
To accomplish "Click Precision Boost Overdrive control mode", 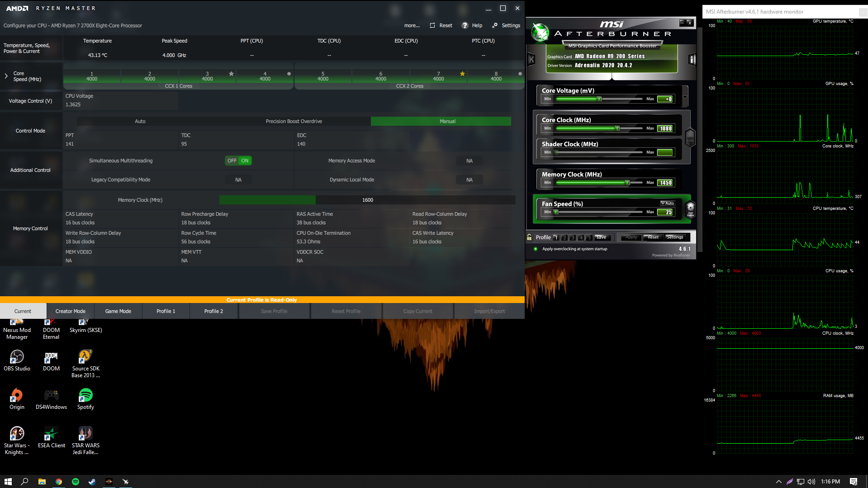I will (x=294, y=121).
